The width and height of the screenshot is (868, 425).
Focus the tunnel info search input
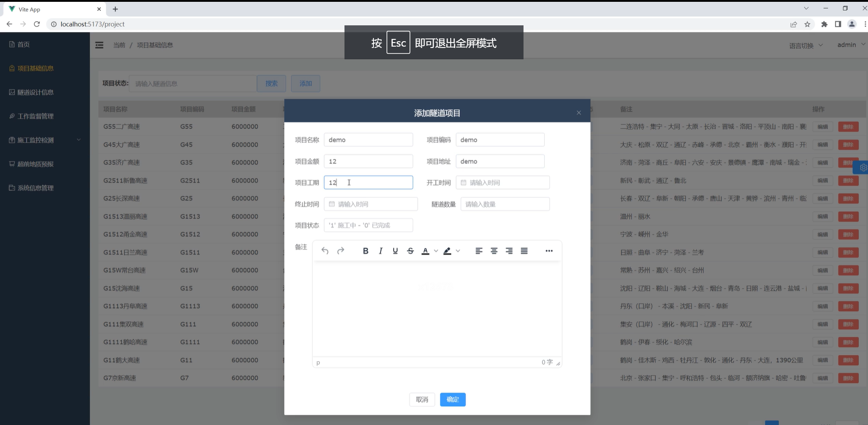tap(193, 84)
